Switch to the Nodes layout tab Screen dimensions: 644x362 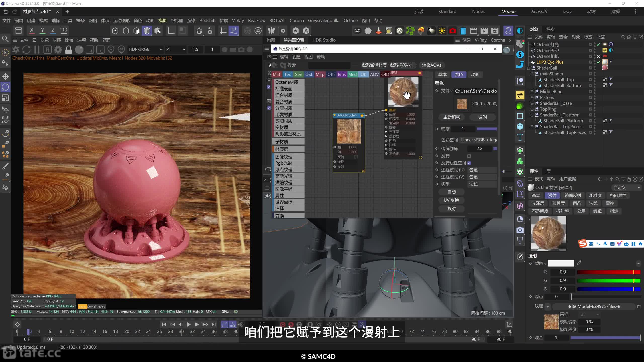click(478, 11)
